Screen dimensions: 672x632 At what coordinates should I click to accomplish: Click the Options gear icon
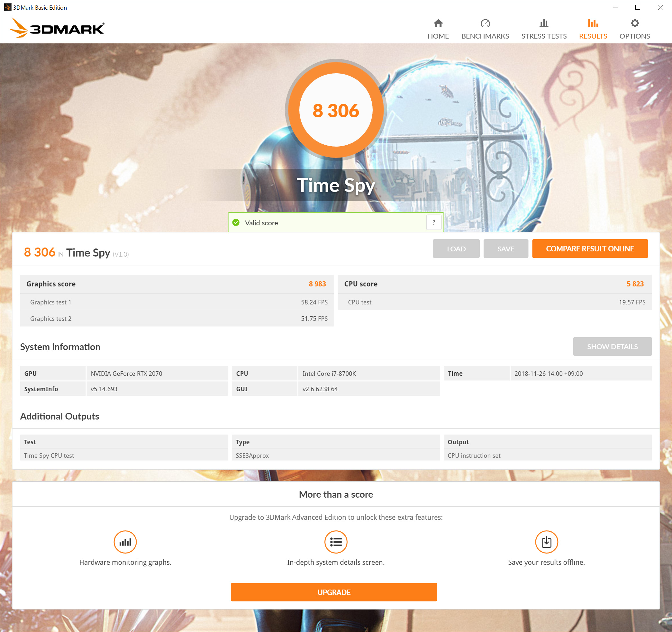(x=634, y=23)
